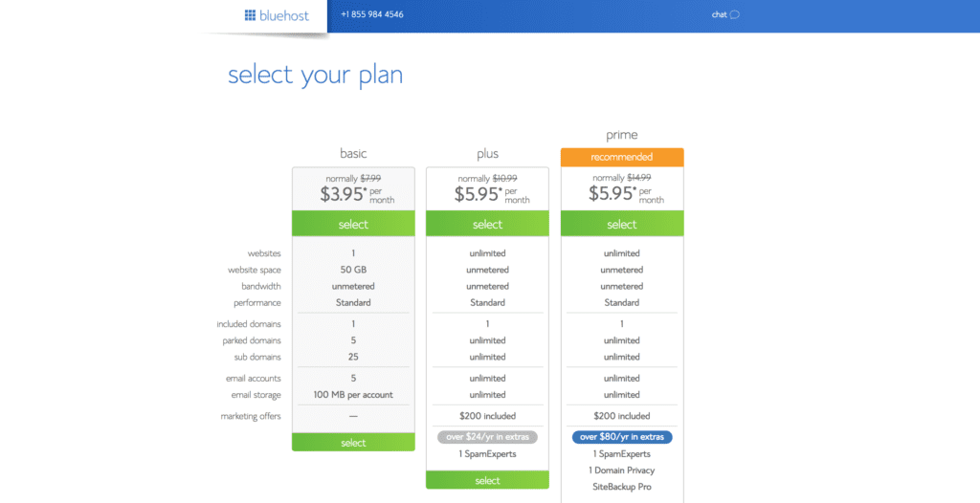980x503 pixels.
Task: Click the over $80/yr in extras badge
Action: 622,437
